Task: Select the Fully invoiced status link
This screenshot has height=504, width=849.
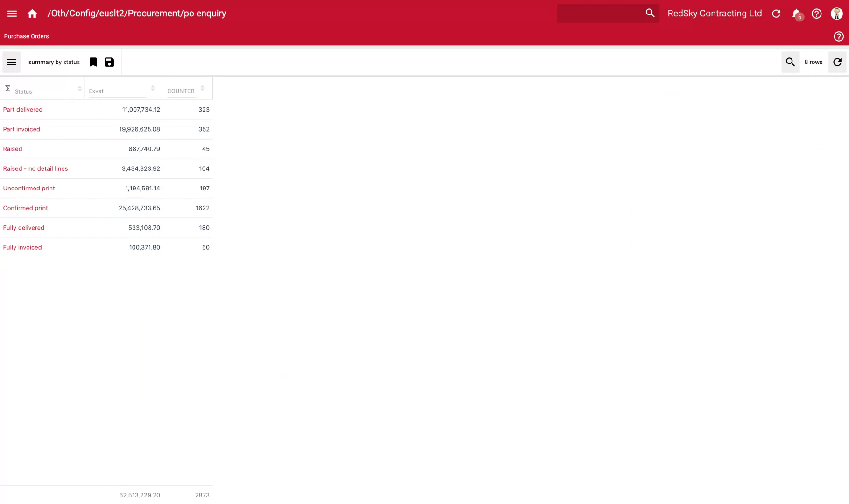Action: point(22,247)
